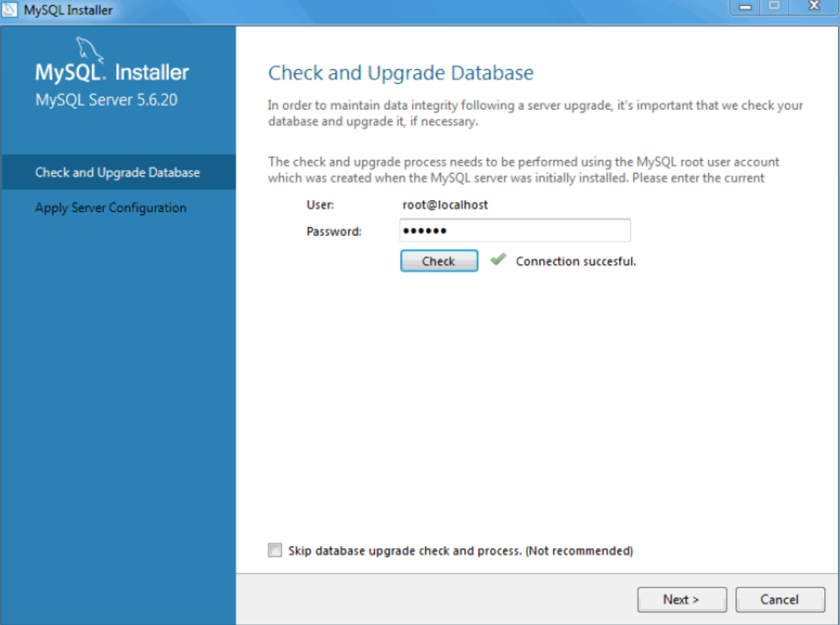Viewport: 840px width, 625px height.
Task: Select the Check and Upgrade Database step
Action: (117, 172)
